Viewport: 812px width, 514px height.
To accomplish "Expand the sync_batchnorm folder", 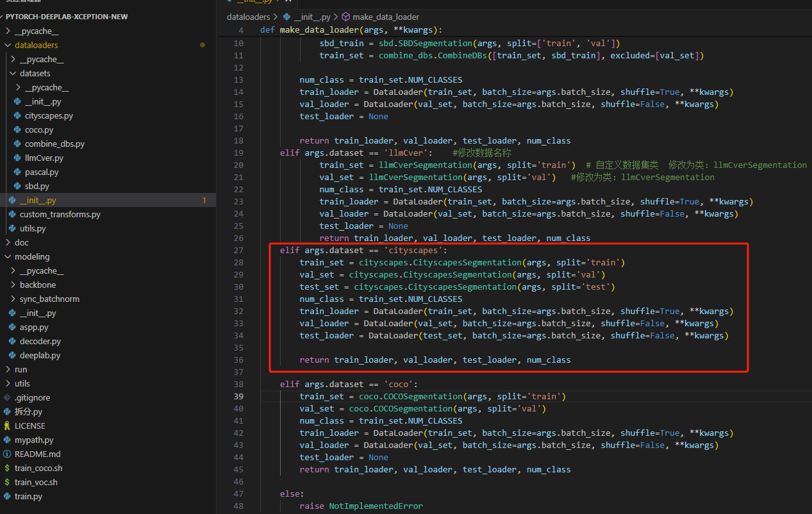I will 13,299.
